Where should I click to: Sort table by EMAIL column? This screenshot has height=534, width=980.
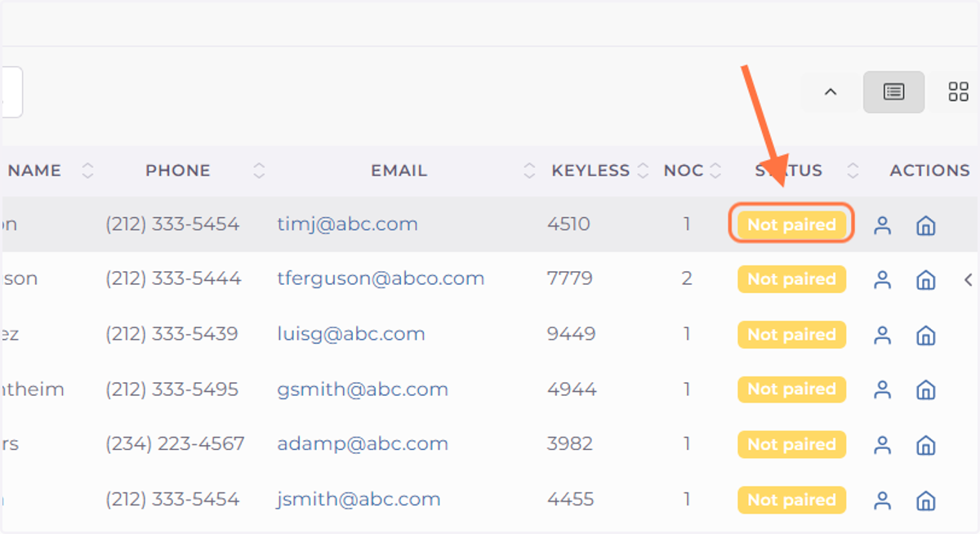529,171
